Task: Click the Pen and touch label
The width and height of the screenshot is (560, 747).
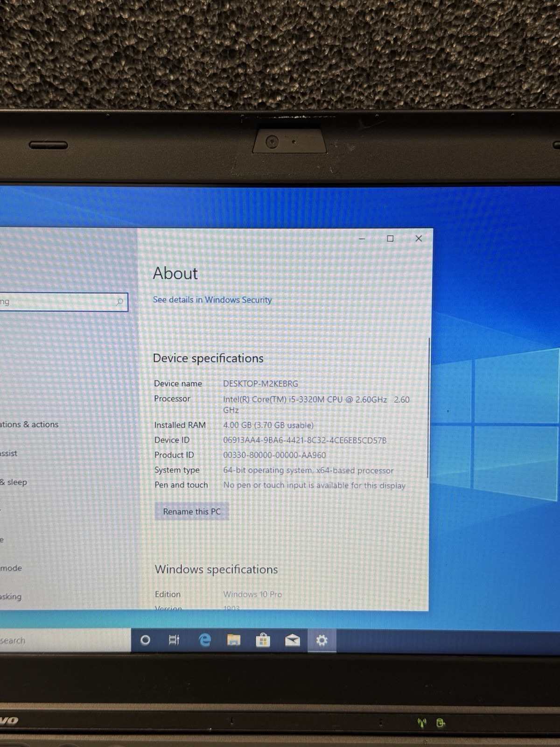Action: [181, 485]
